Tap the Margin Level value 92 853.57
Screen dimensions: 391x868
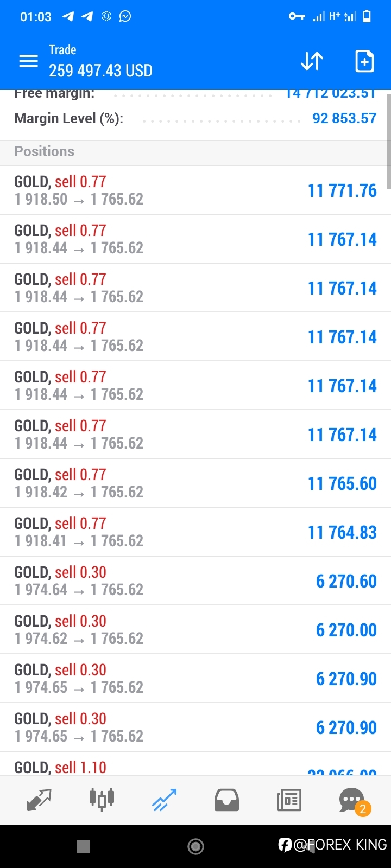click(344, 118)
